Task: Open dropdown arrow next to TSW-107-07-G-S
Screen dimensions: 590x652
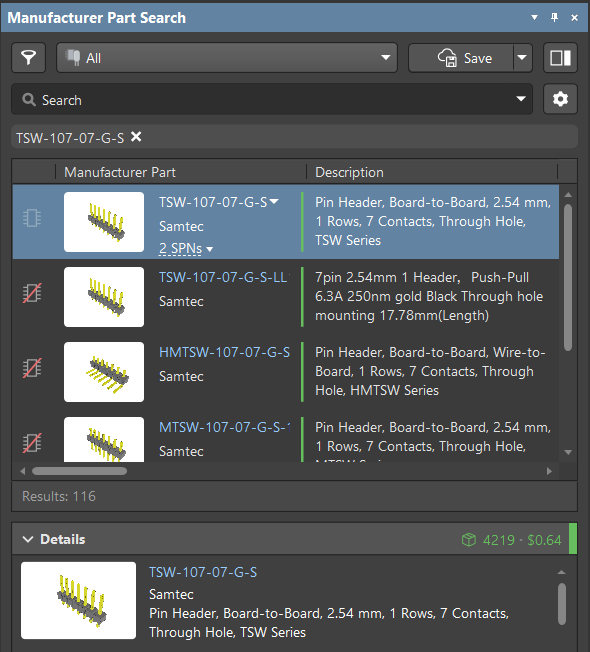Action: (x=274, y=202)
